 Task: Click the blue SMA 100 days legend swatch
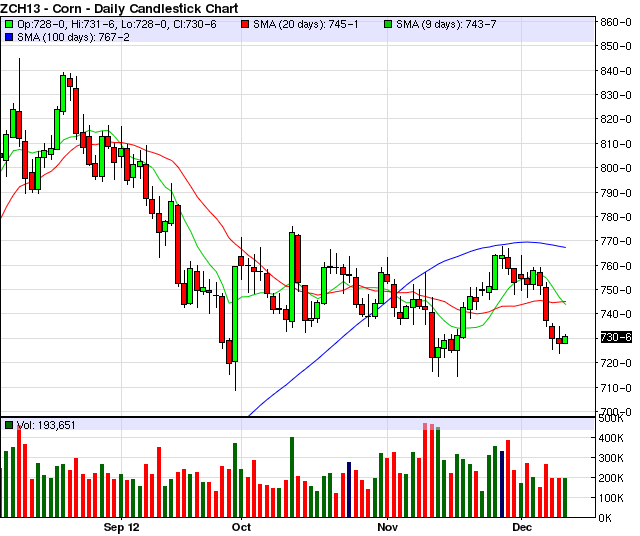tap(9, 38)
